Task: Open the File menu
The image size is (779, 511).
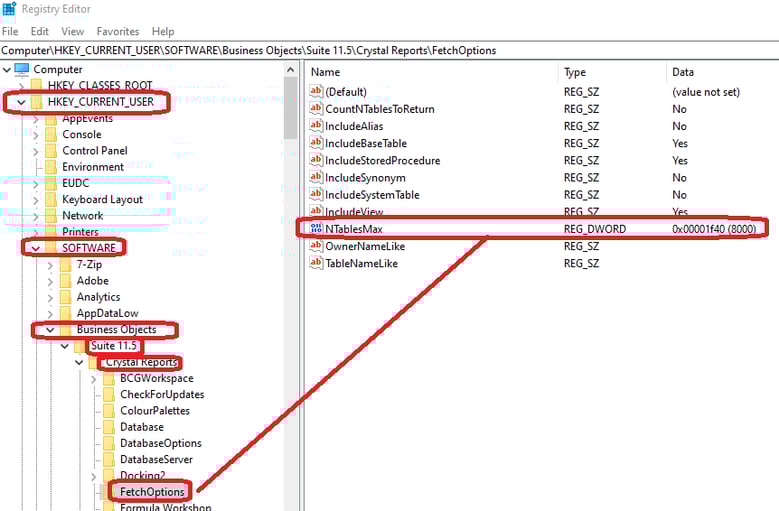Action: [10, 31]
